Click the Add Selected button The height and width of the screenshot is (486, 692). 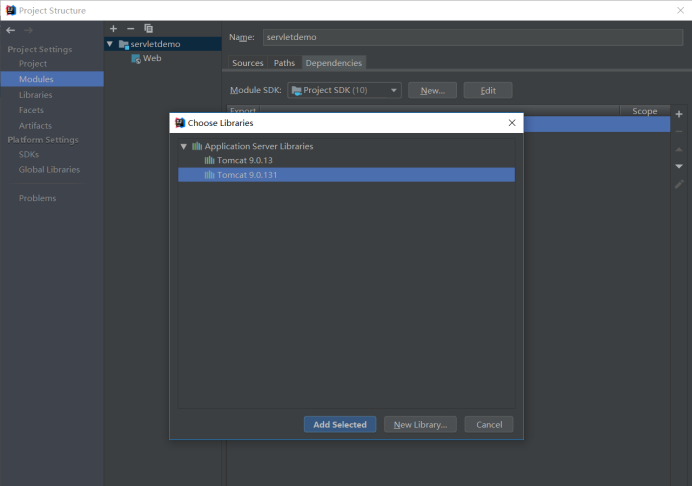[x=340, y=424]
